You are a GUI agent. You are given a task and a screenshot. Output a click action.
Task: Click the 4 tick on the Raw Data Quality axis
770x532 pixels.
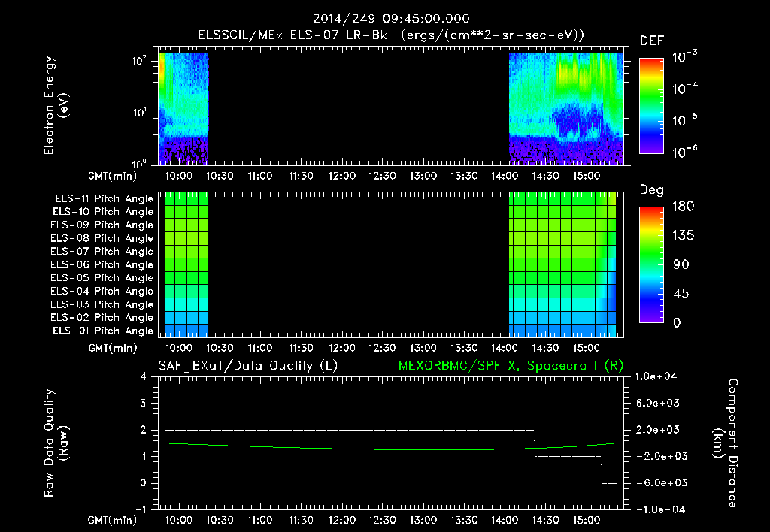[x=144, y=377]
